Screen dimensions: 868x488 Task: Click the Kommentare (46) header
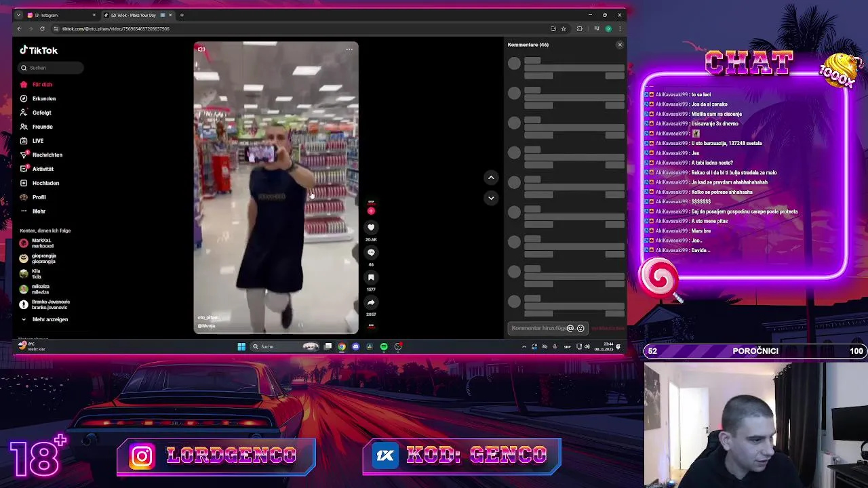528,45
